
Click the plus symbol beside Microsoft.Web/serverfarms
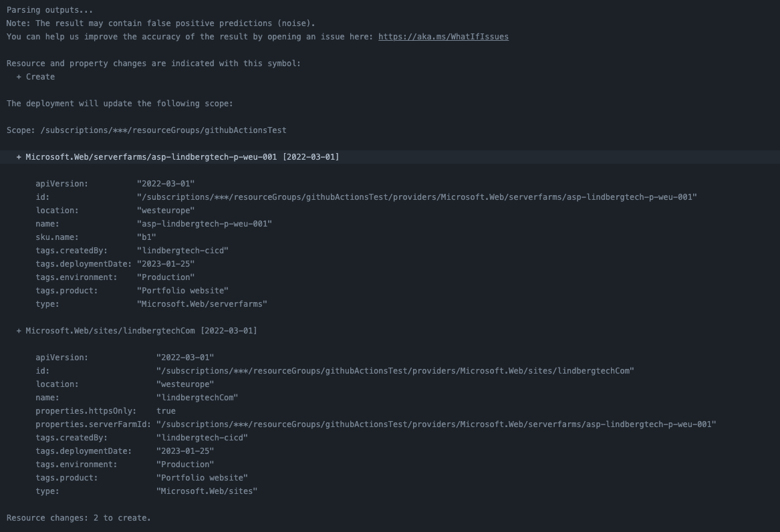click(19, 157)
